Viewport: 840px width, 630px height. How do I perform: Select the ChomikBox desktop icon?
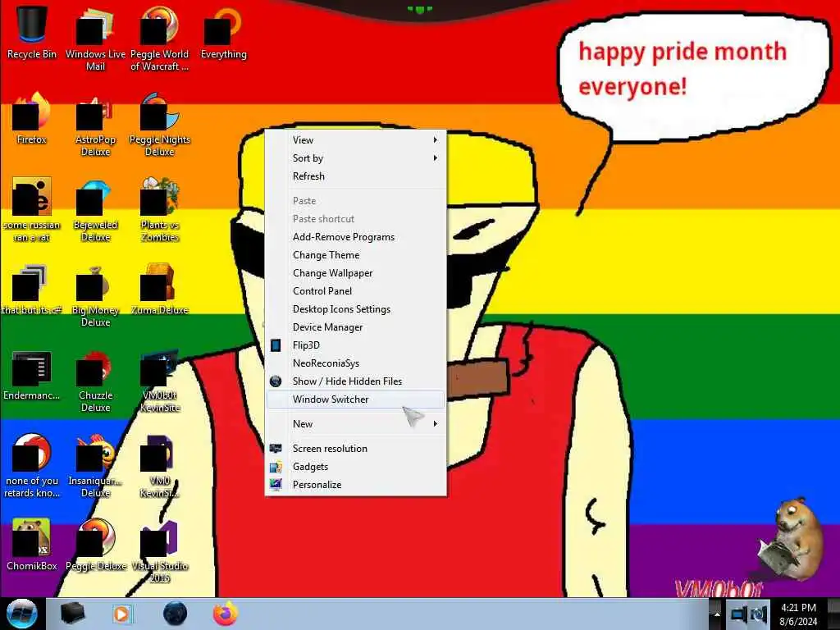[32, 546]
